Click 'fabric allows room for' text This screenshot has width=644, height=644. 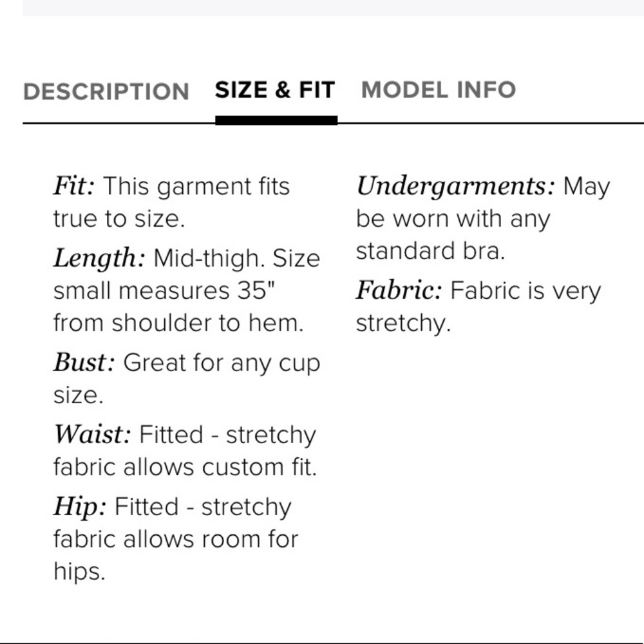tap(176, 539)
